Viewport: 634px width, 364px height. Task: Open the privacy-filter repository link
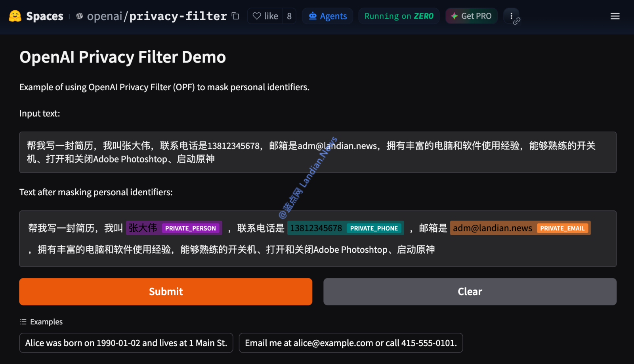point(178,16)
